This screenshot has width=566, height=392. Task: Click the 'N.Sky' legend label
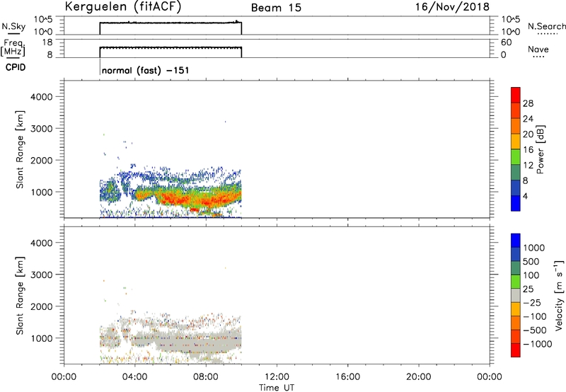(13, 26)
